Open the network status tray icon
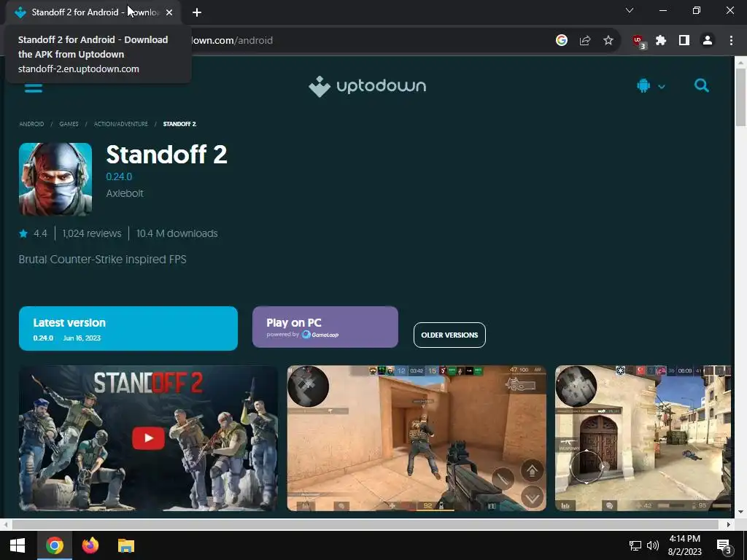 pyautogui.click(x=635, y=545)
